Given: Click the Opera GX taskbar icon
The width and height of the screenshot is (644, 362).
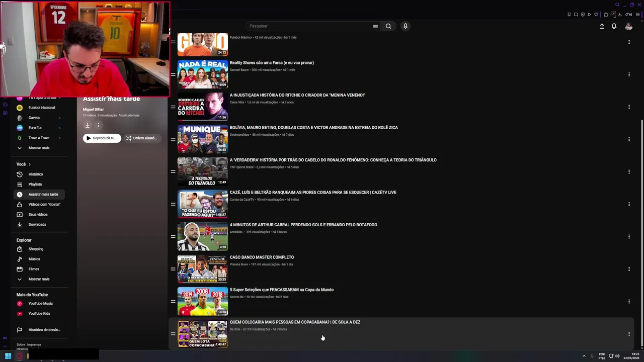Looking at the screenshot, I should pos(20,356).
